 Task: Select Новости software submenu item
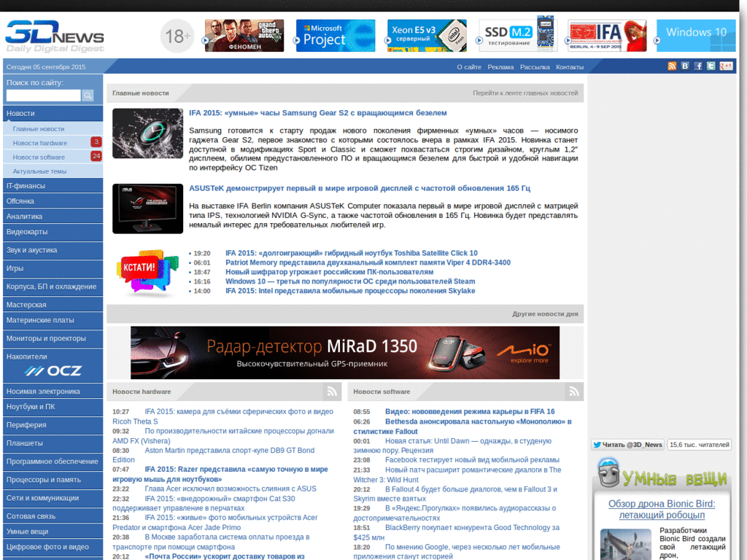coord(53,157)
